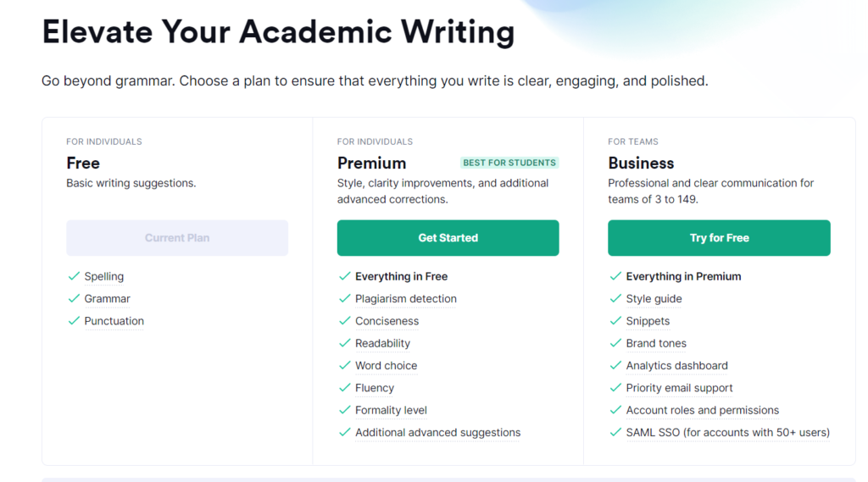Click the Readability feature label

382,343
